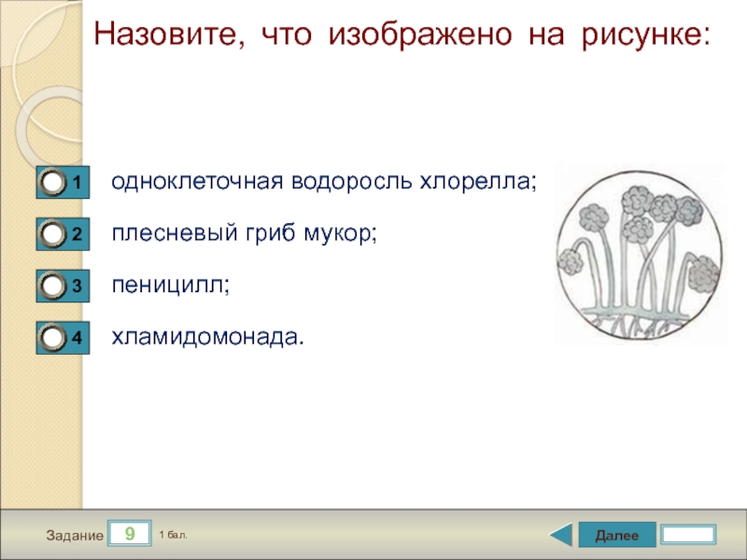Click answer text одноклеточная водоросль хлорелла
This screenshot has width=747, height=560.
tap(324, 181)
